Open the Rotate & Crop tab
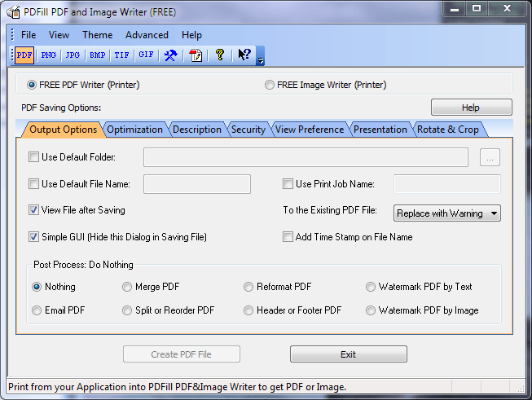Screen dimensions: 532x400 [x=448, y=130]
